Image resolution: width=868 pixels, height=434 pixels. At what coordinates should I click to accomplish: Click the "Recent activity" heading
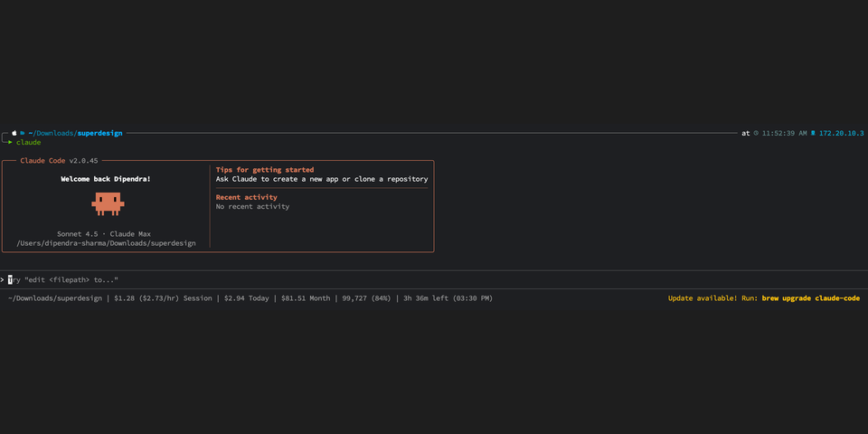(x=246, y=198)
